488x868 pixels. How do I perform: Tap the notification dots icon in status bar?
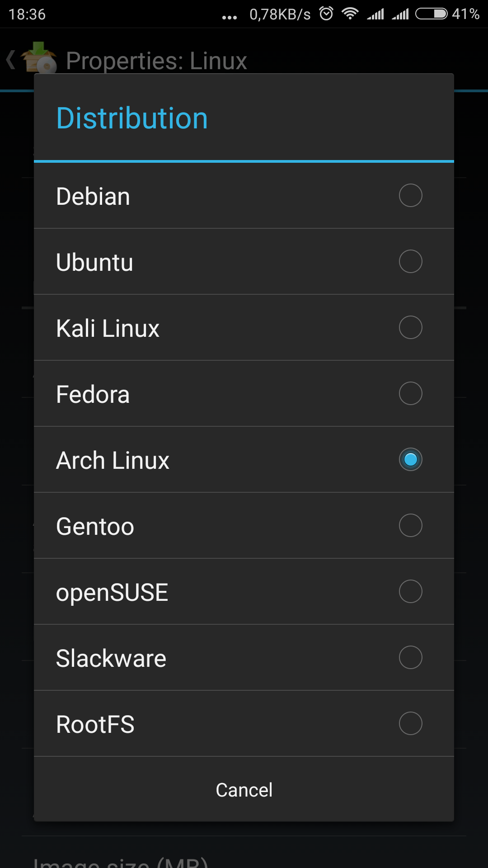(x=229, y=15)
